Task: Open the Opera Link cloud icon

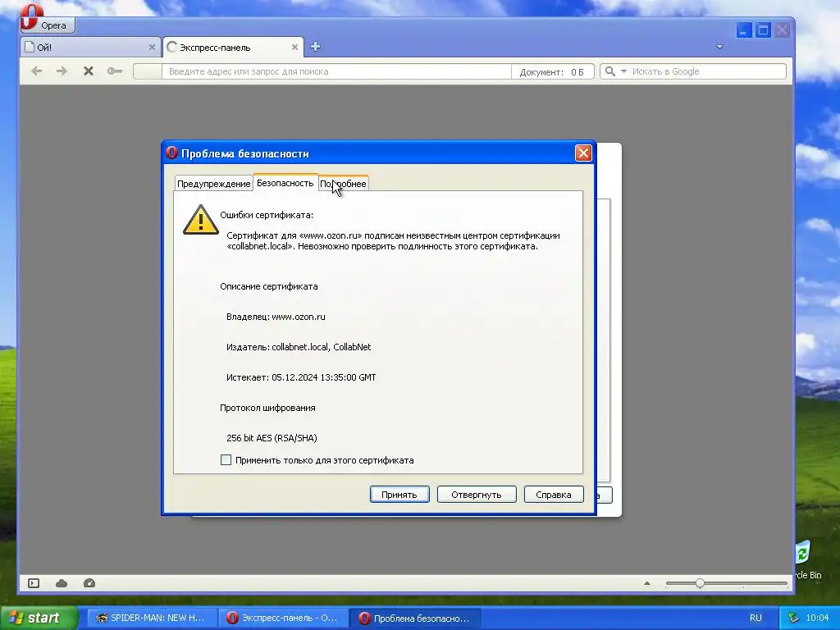Action: tap(62, 583)
